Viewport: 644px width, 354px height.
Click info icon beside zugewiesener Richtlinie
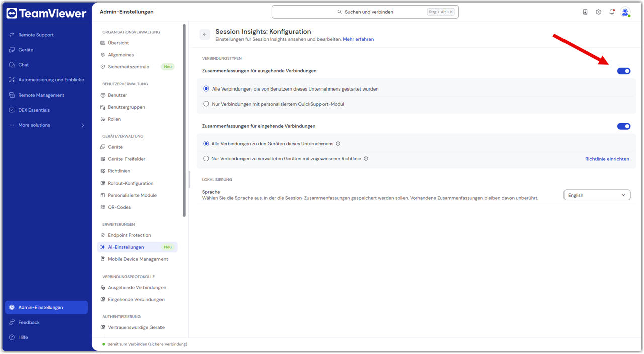pos(366,159)
